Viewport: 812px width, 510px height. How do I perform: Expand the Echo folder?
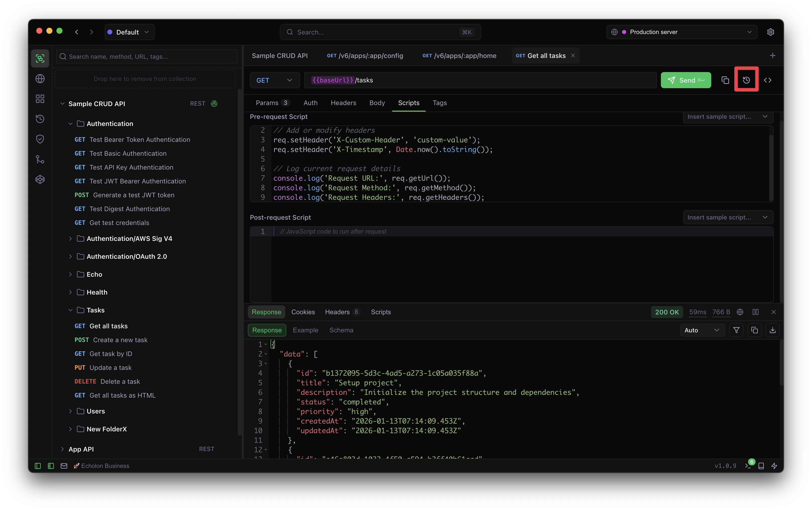click(71, 274)
